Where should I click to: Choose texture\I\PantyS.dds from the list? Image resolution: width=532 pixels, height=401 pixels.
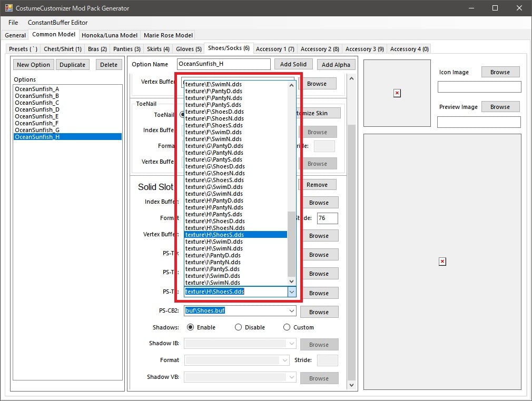tap(235, 269)
